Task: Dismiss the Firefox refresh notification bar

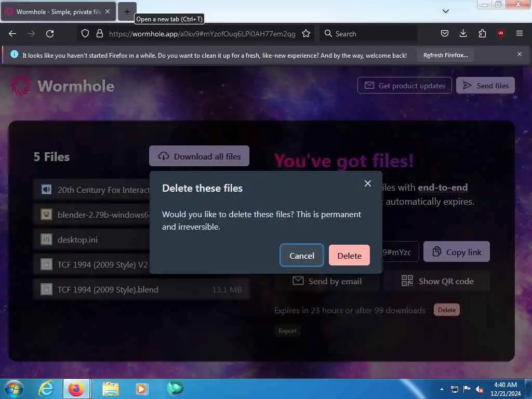Action: pos(520,54)
